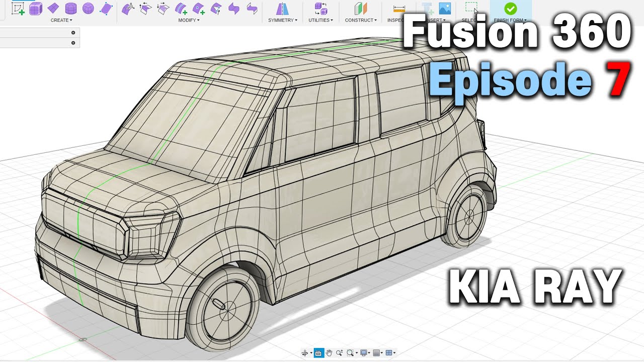Select the form Box tool
Screen dimensions: 644x362
[x=35, y=9]
